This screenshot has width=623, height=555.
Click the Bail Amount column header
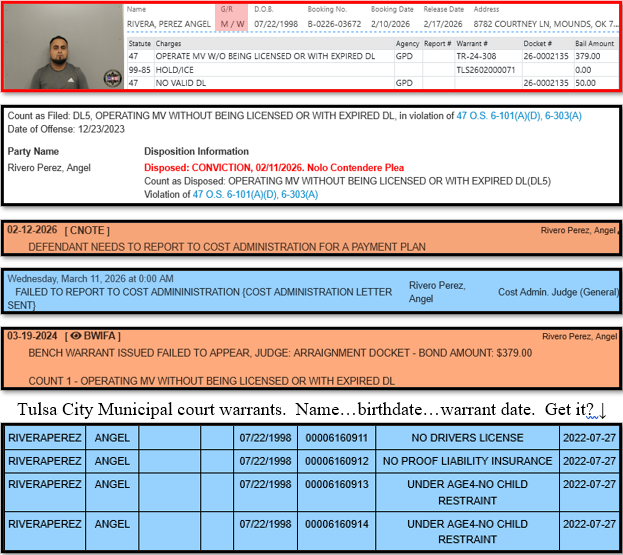pyautogui.click(x=594, y=44)
